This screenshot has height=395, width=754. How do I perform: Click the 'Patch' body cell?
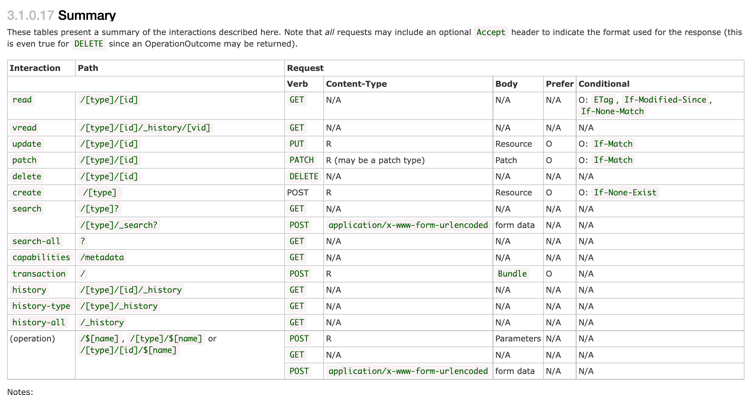pyautogui.click(x=506, y=160)
